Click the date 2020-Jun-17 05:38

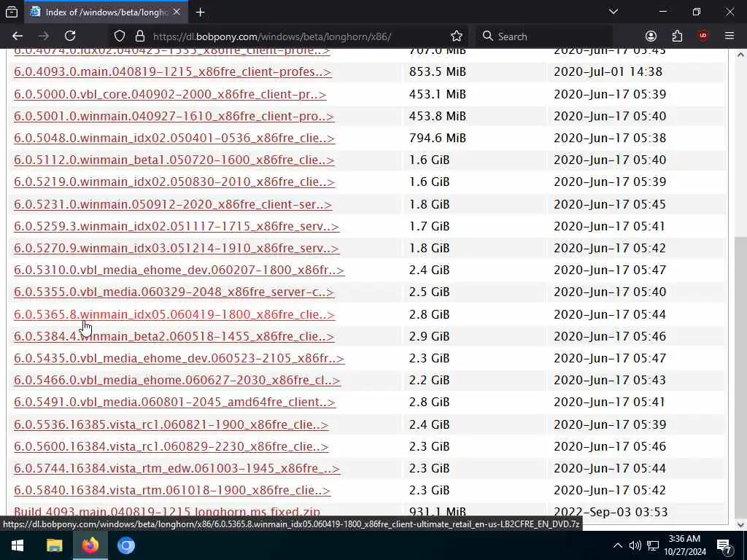pos(610,138)
